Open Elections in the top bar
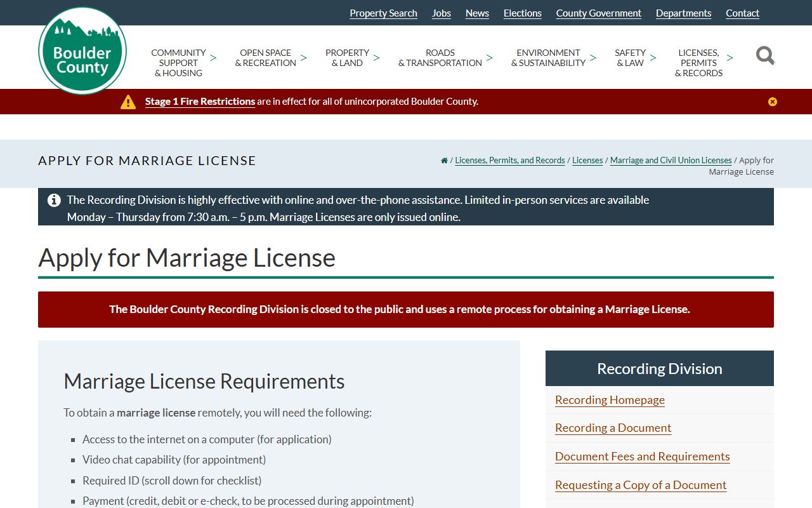Viewport: 812px width, 508px height. [523, 13]
